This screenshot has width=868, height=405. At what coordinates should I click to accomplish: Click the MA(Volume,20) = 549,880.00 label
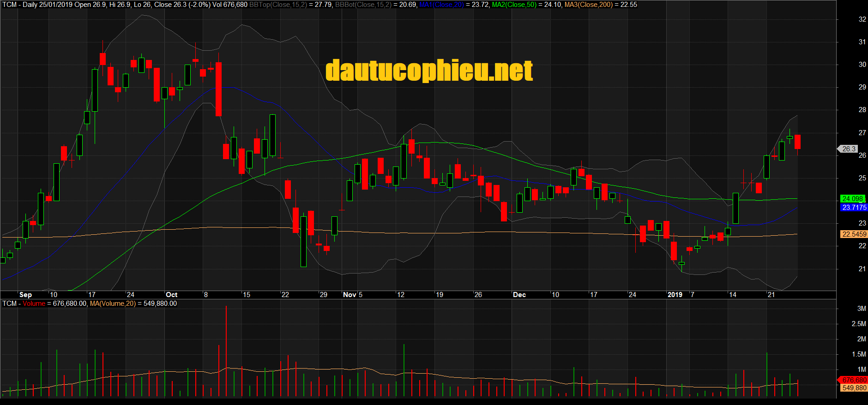133,304
